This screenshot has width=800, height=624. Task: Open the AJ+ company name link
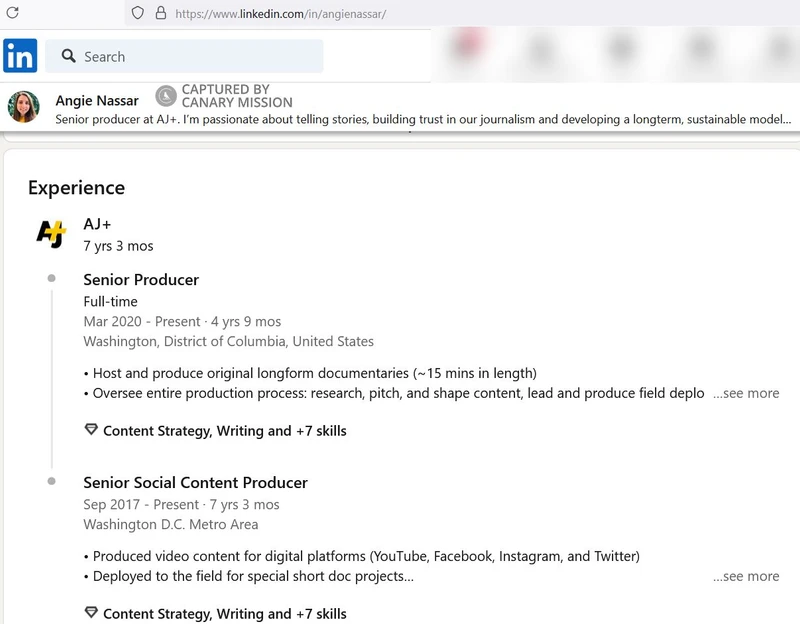[x=97, y=224]
